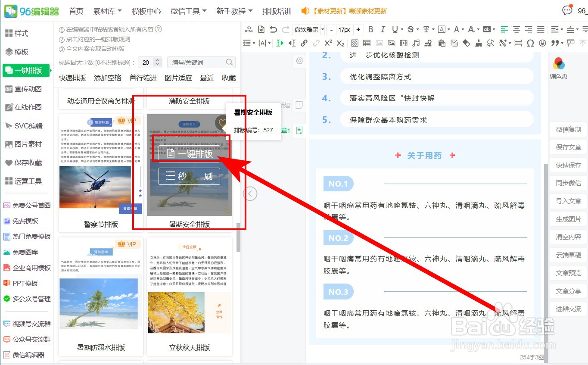Open the message notifications icon
Viewport: 588px width, 365px height.
coord(567,10)
